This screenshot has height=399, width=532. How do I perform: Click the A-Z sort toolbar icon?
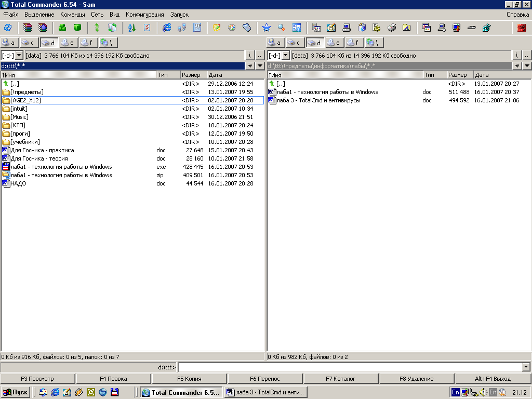tap(132, 28)
